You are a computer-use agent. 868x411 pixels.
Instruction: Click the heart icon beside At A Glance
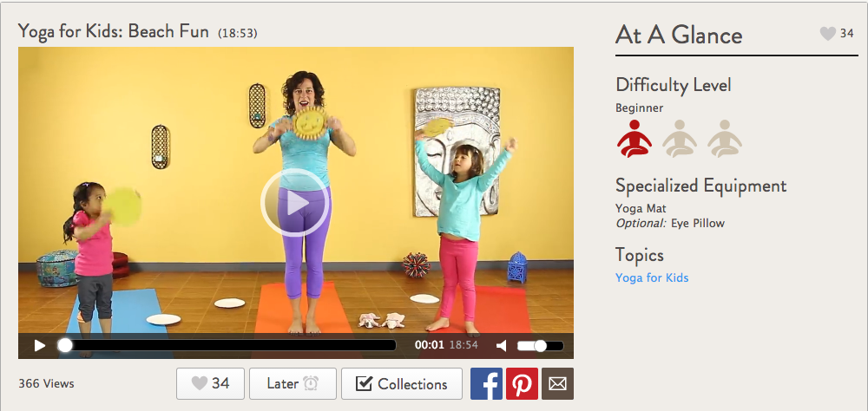click(827, 34)
